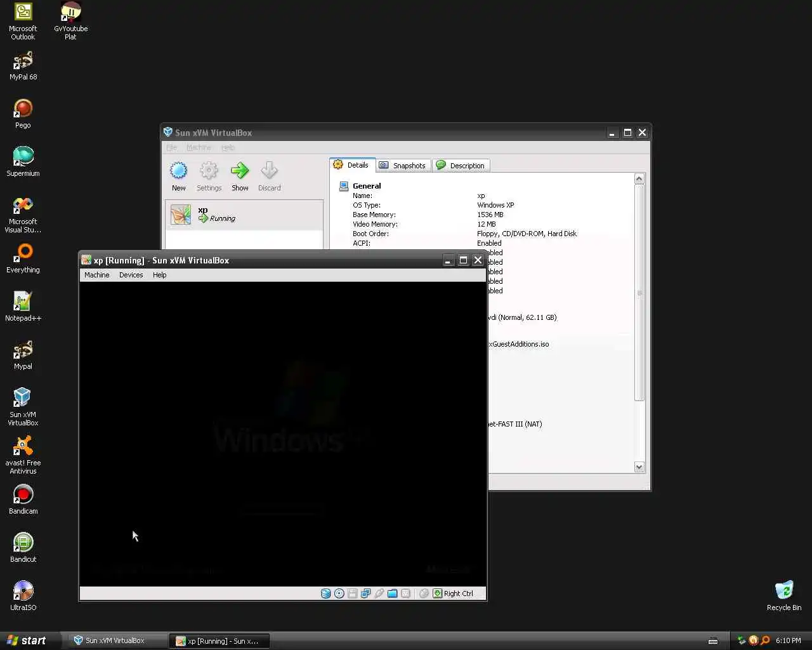This screenshot has height=650, width=812.
Task: Click the Right Ctrl host key label
Action: click(x=459, y=594)
